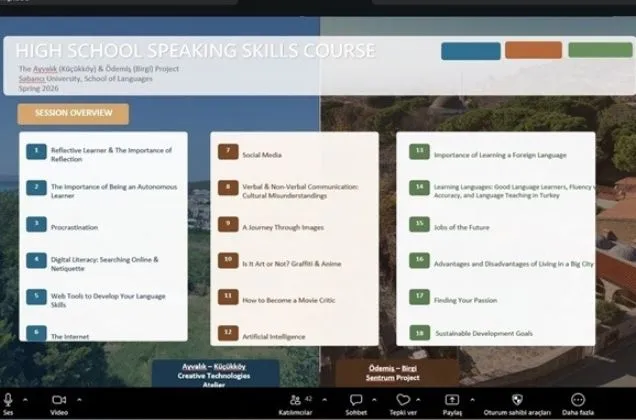Click 'Web Tools to Develop Your Language Skills'

click(108, 300)
